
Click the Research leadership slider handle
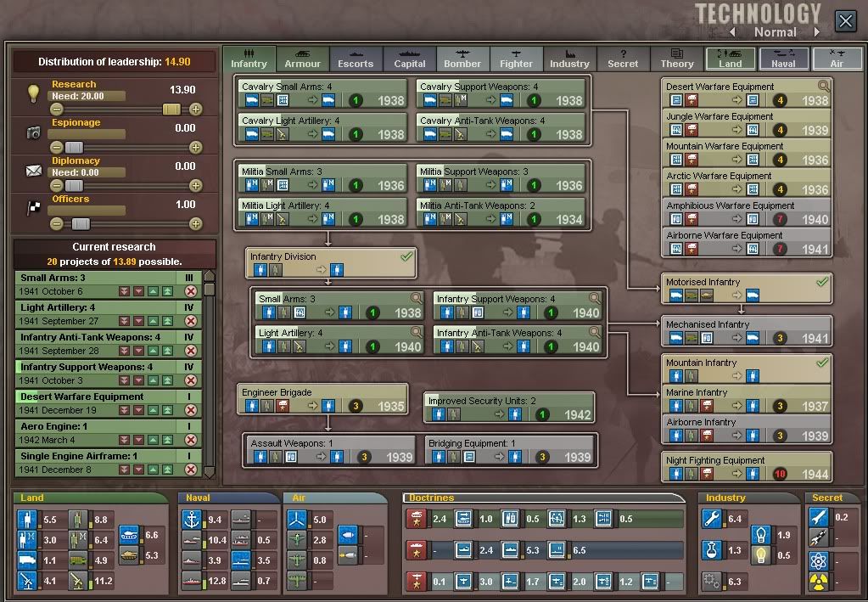pyautogui.click(x=171, y=109)
